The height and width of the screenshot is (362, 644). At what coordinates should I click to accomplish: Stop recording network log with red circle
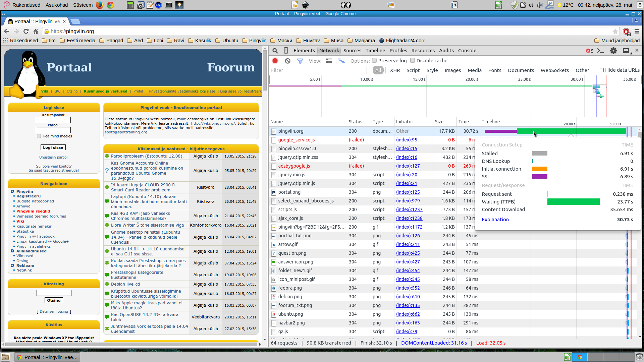[275, 61]
